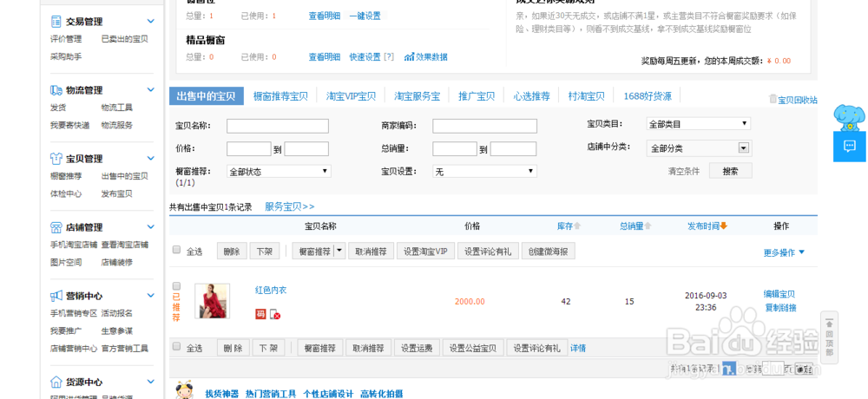Click the 宝贝管理 shirt icon

tap(56, 159)
